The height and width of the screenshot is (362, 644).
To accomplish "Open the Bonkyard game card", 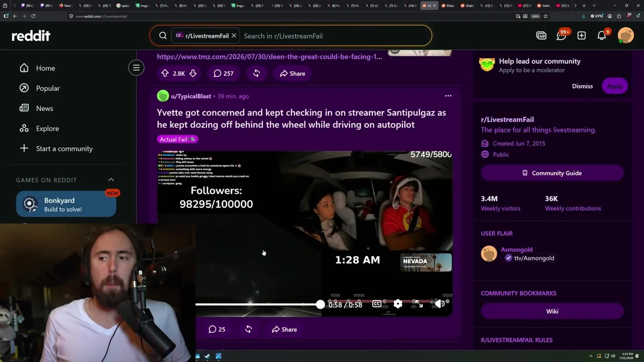I will (66, 205).
